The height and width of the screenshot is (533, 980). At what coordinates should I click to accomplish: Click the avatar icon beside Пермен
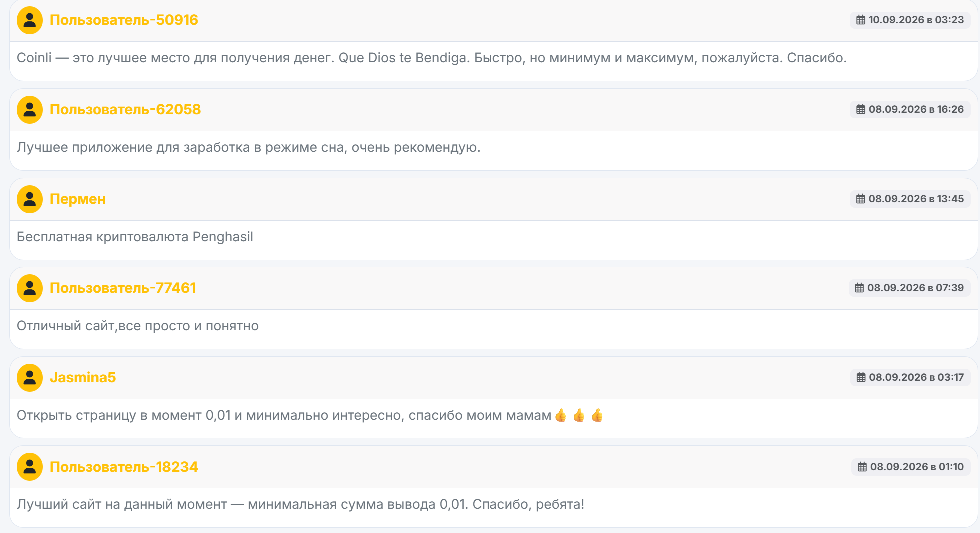click(x=30, y=199)
